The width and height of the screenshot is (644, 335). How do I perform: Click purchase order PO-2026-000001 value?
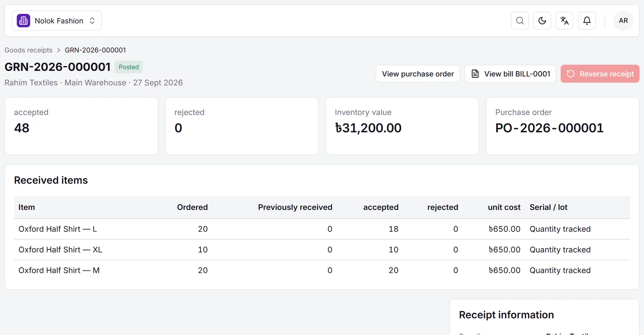tap(549, 128)
